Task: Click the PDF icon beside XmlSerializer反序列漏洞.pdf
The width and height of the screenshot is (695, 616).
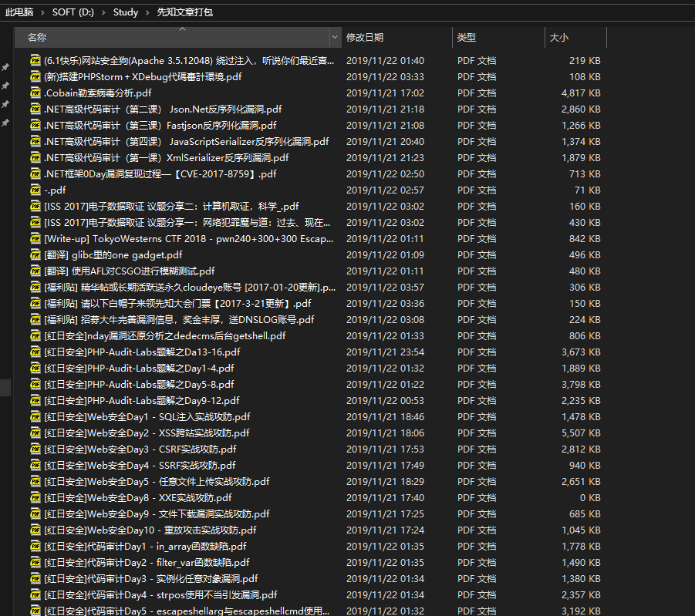Action: [35, 157]
